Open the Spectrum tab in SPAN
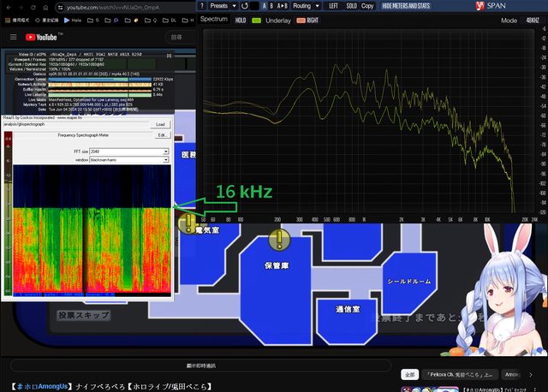The height and width of the screenshot is (392, 548). pyautogui.click(x=214, y=19)
